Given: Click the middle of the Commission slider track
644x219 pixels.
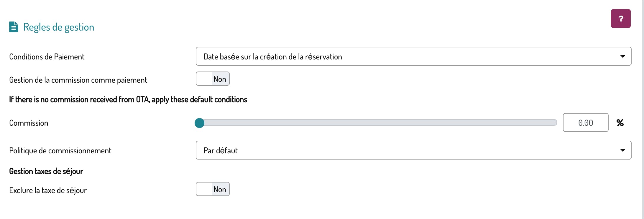Looking at the screenshot, I should point(378,123).
